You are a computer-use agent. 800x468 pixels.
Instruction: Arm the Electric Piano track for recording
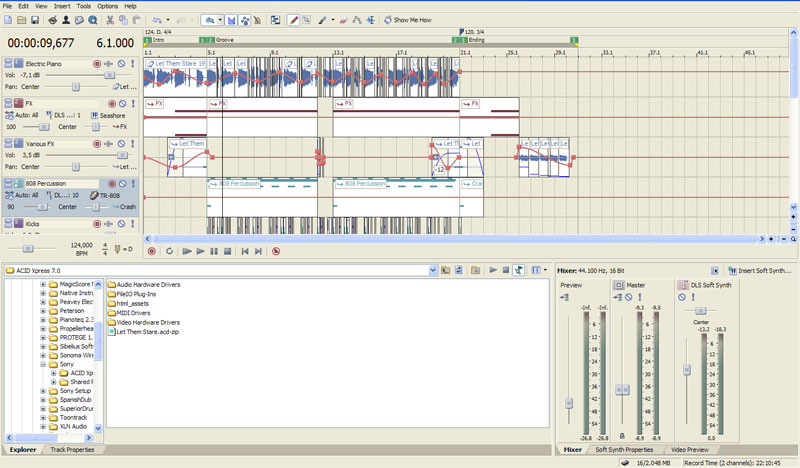(97, 64)
